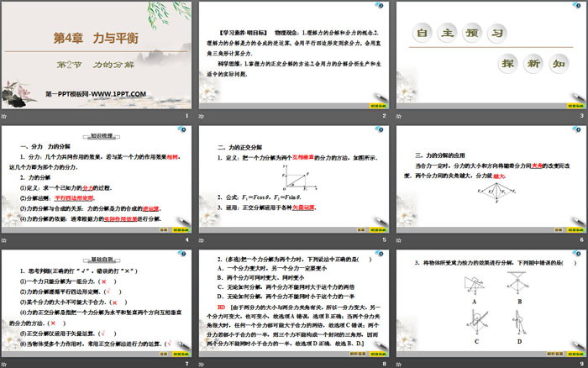Image resolution: width=588 pixels, height=368 pixels.
Task: Click slide number 3 label
Action: click(581, 116)
